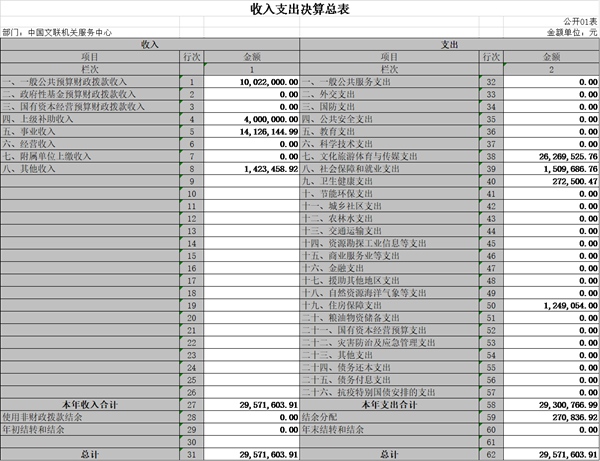Image resolution: width=600 pixels, height=461 pixels.
Task: Click the 公开01表 label at top right
Action: click(577, 20)
